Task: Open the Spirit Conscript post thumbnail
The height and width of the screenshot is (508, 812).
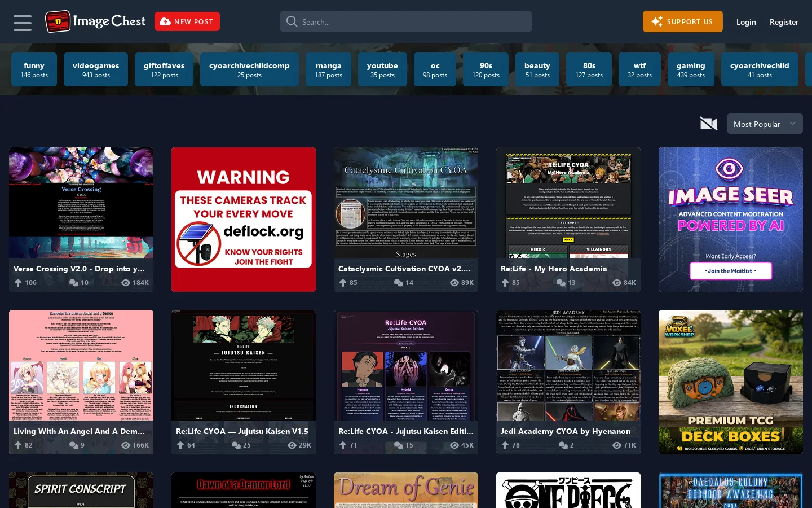Action: tap(81, 490)
